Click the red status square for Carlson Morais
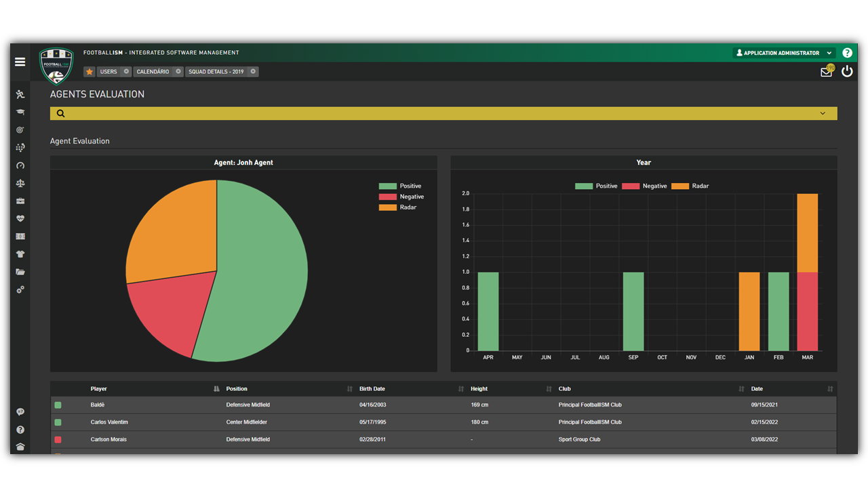Image resolution: width=868 pixels, height=488 pixels. (x=58, y=439)
